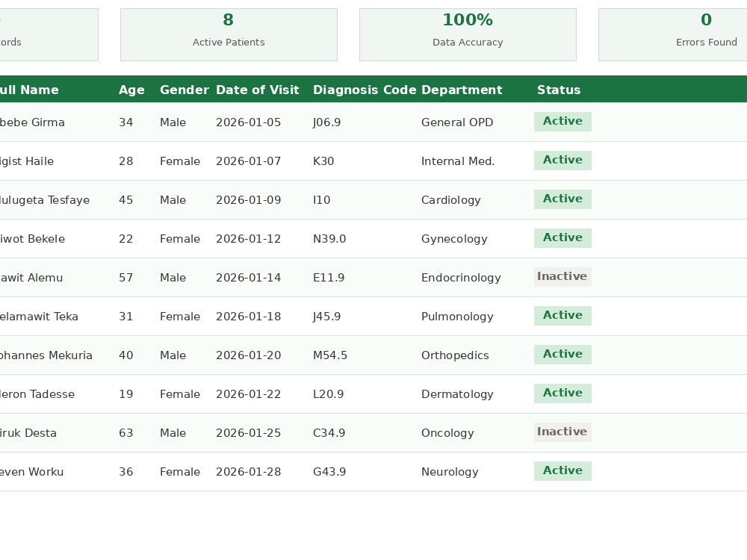Select diagnosis code J06.9

pyautogui.click(x=327, y=122)
